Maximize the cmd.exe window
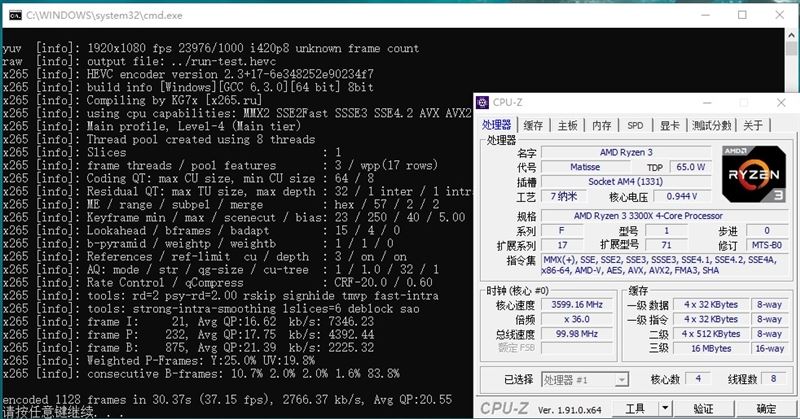The image size is (800, 419). pos(742,15)
